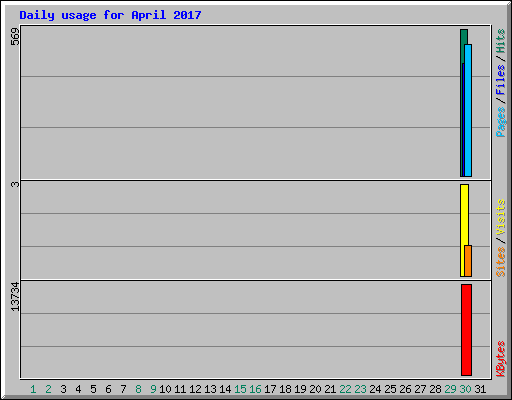The width and height of the screenshot is (512, 400).
Task: Click day 23 on the x-axis
Action: 360,389
